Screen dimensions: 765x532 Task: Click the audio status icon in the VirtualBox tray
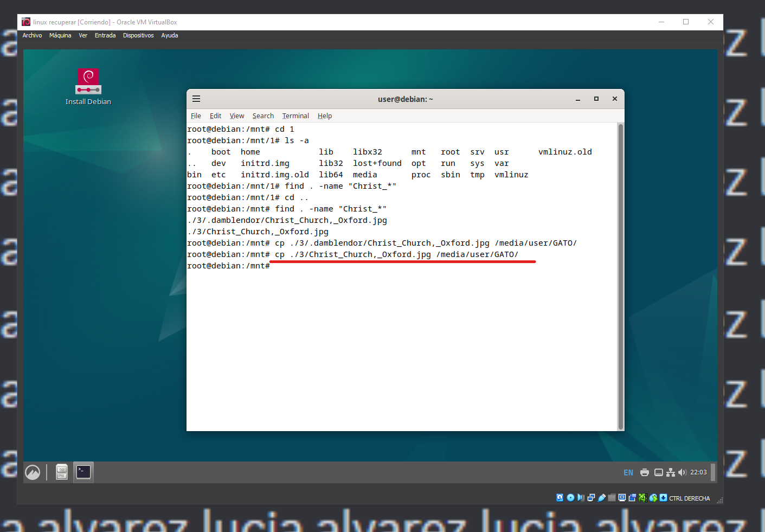coord(581,497)
